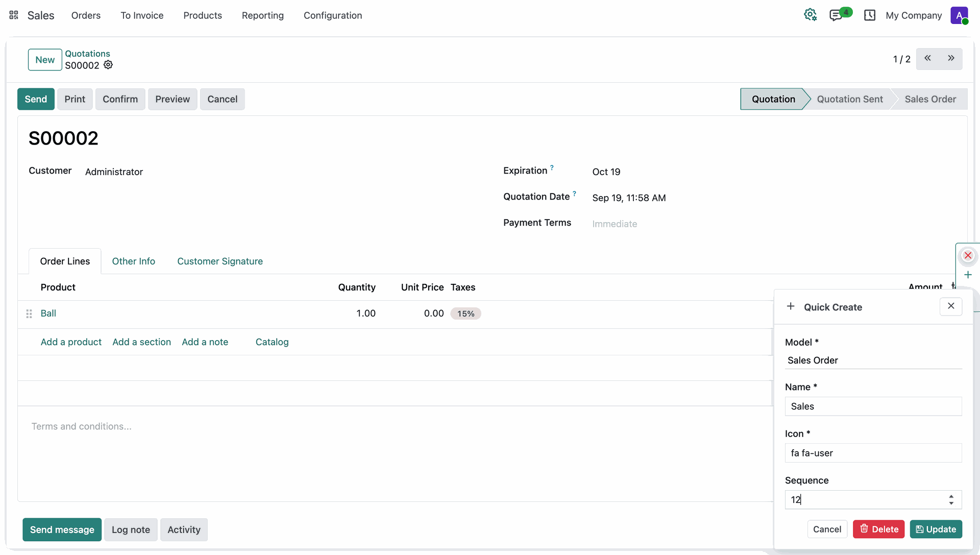The image size is (980, 555).
Task: Click the Administrator user avatar
Action: pos(959,15)
